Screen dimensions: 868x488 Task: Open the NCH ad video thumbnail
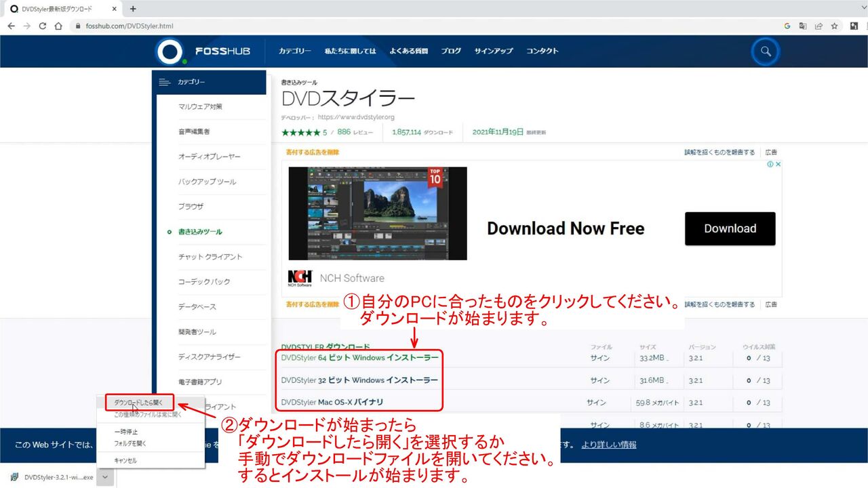coord(378,213)
